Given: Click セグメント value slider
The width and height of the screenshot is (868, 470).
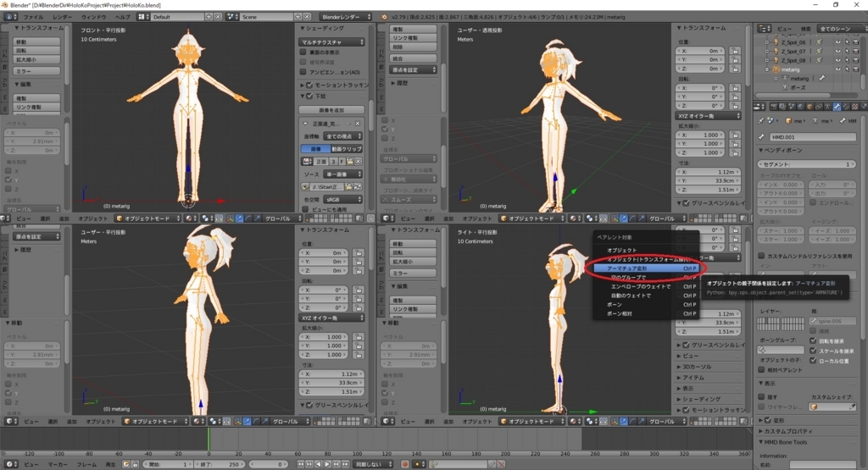Looking at the screenshot, I should 807,164.
